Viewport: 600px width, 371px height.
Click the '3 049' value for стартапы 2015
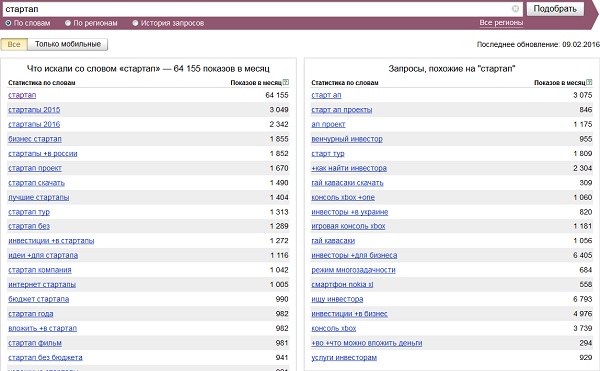279,110
